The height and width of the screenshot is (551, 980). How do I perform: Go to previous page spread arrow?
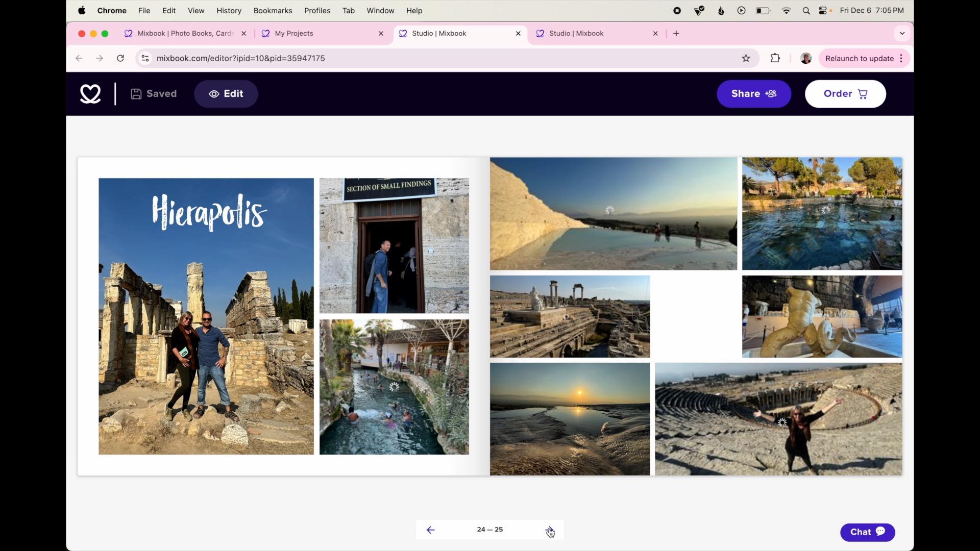point(430,530)
